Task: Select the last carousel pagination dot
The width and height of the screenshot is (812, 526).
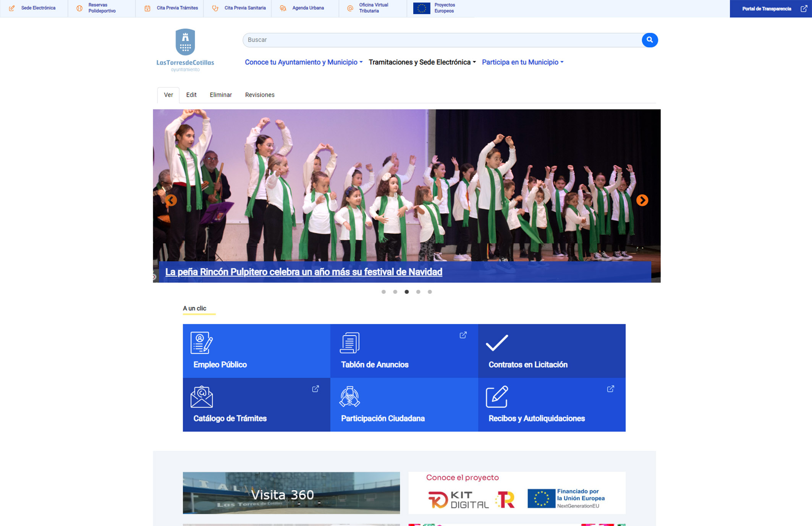Action: [x=430, y=292]
